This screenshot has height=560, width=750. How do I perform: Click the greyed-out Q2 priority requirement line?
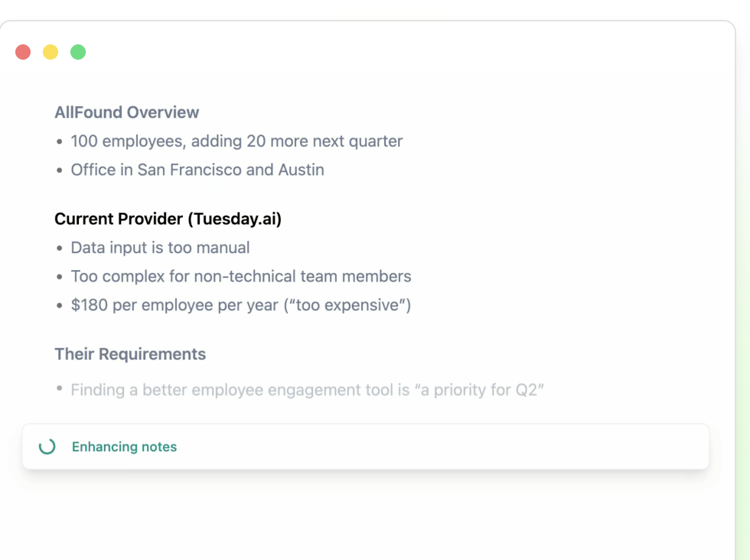point(306,389)
